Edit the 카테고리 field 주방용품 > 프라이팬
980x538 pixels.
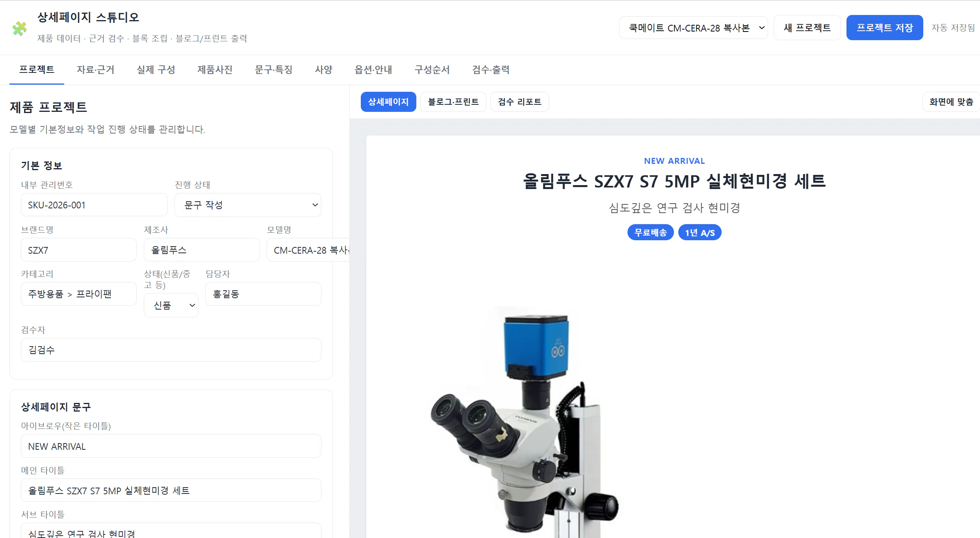(79, 294)
